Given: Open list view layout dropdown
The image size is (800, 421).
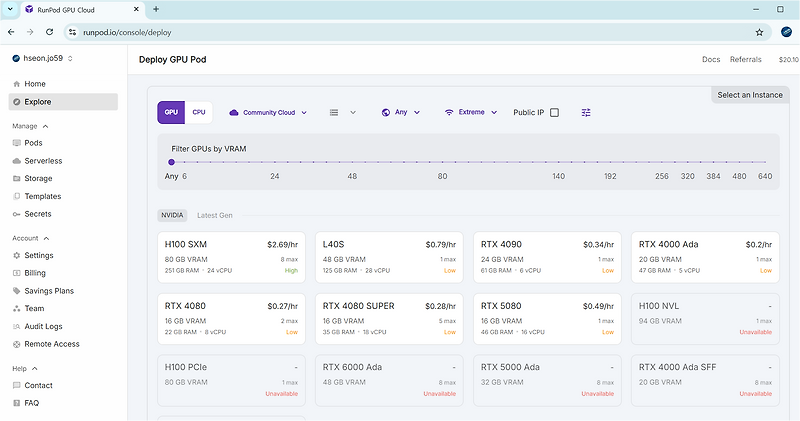Looking at the screenshot, I should click(x=342, y=112).
